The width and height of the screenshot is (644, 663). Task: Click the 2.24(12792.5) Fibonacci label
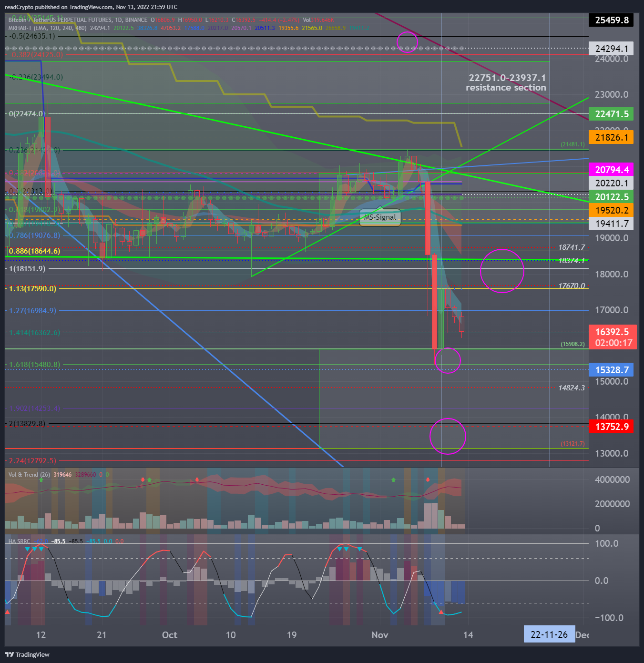[32, 460]
